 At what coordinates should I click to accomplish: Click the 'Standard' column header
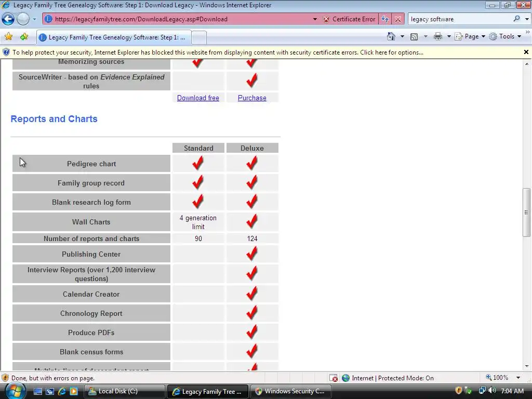pyautogui.click(x=198, y=148)
